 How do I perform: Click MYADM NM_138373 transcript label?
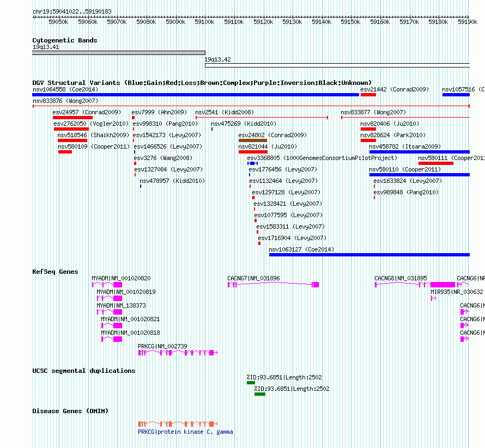[x=121, y=305]
